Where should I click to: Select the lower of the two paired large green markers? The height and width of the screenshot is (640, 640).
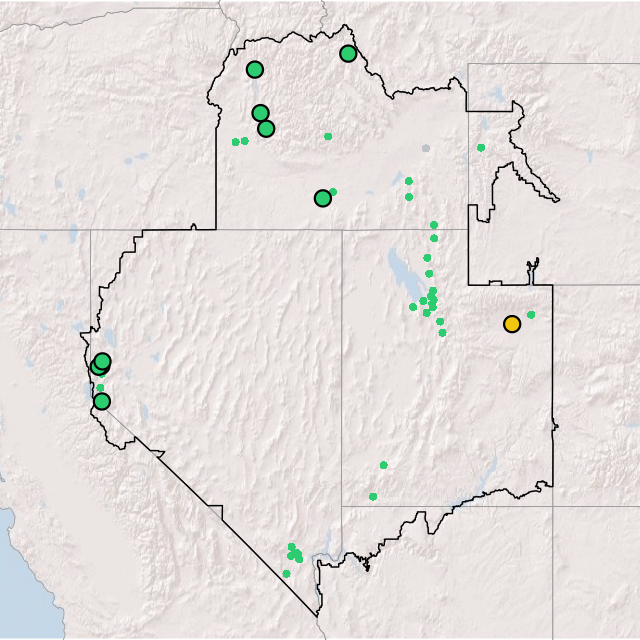pyautogui.click(x=266, y=129)
